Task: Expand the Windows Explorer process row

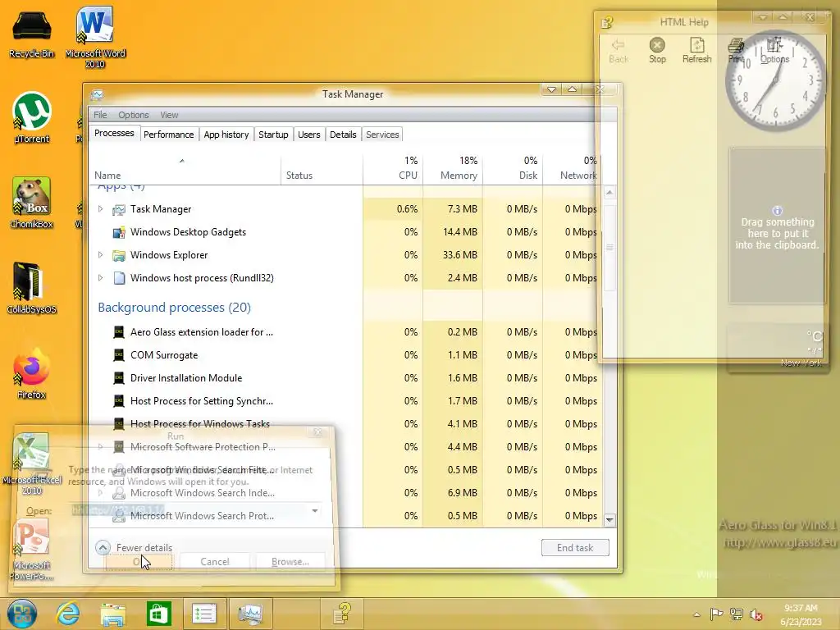Action: [x=100, y=255]
